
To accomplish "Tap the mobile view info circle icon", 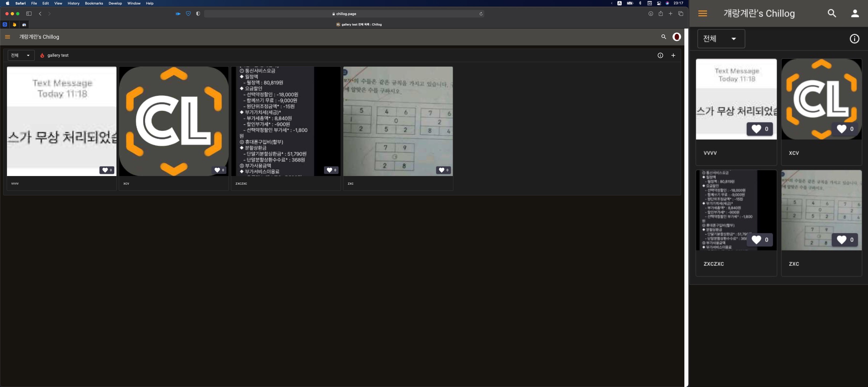I will click(854, 39).
